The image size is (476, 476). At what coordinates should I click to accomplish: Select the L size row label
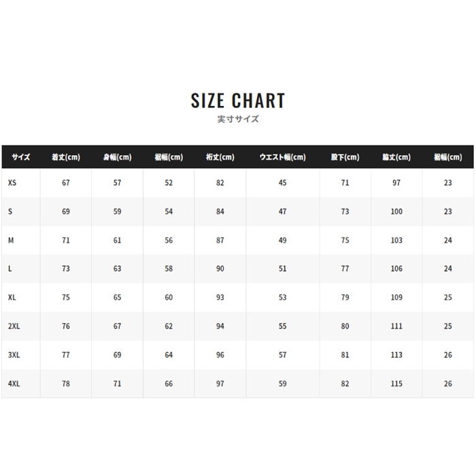[x=10, y=269]
